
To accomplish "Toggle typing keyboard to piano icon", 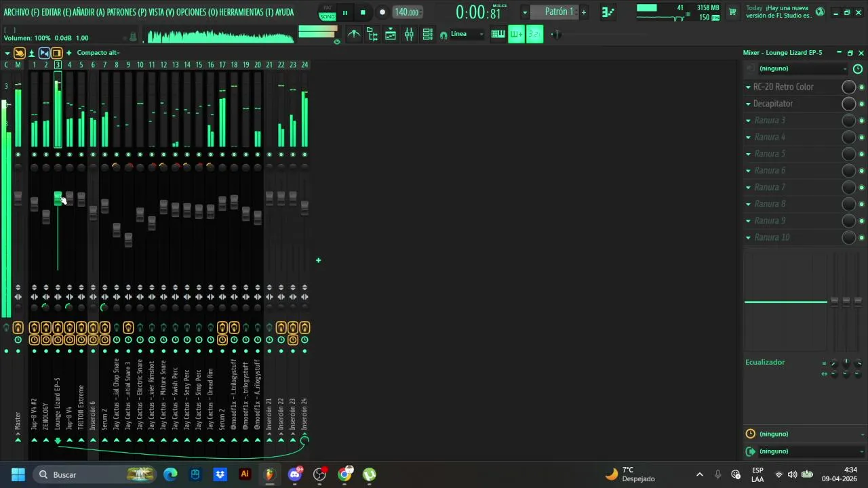I will point(498,35).
